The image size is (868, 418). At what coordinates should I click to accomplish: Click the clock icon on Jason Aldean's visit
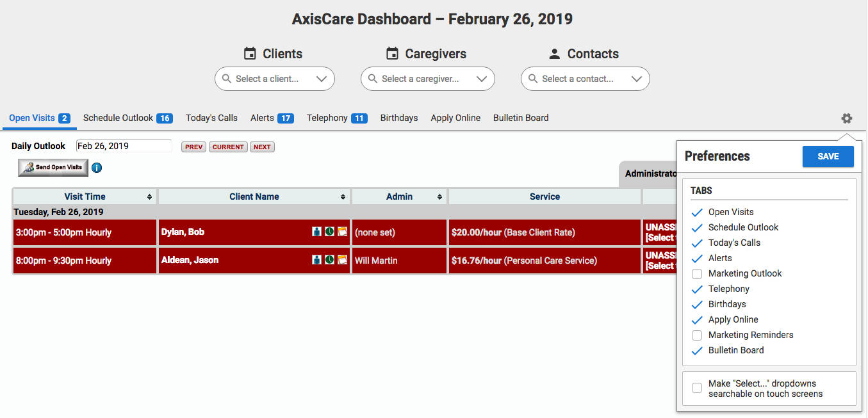330,261
